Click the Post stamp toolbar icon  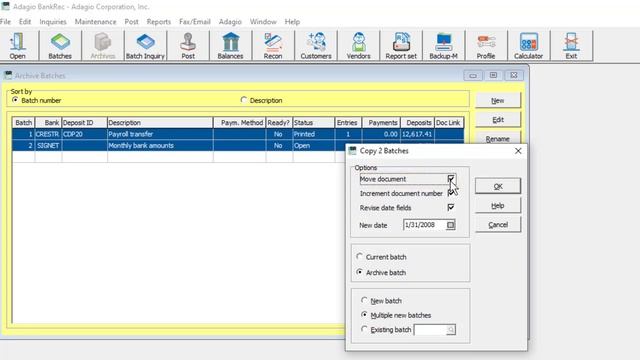pyautogui.click(x=188, y=46)
